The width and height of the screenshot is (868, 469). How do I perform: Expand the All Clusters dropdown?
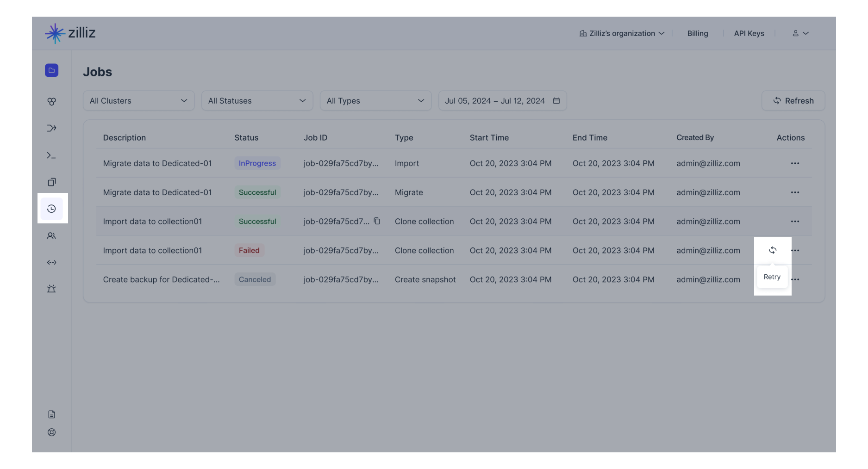coord(138,101)
